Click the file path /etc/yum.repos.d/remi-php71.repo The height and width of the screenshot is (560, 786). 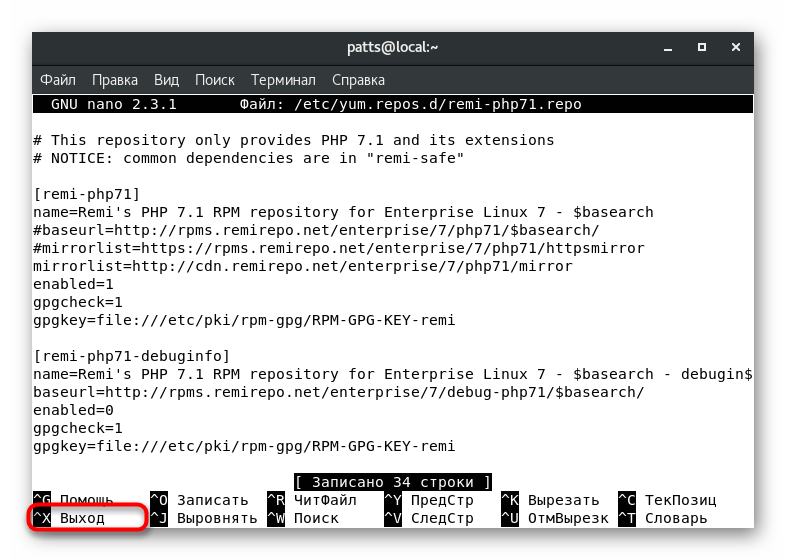coord(438,104)
